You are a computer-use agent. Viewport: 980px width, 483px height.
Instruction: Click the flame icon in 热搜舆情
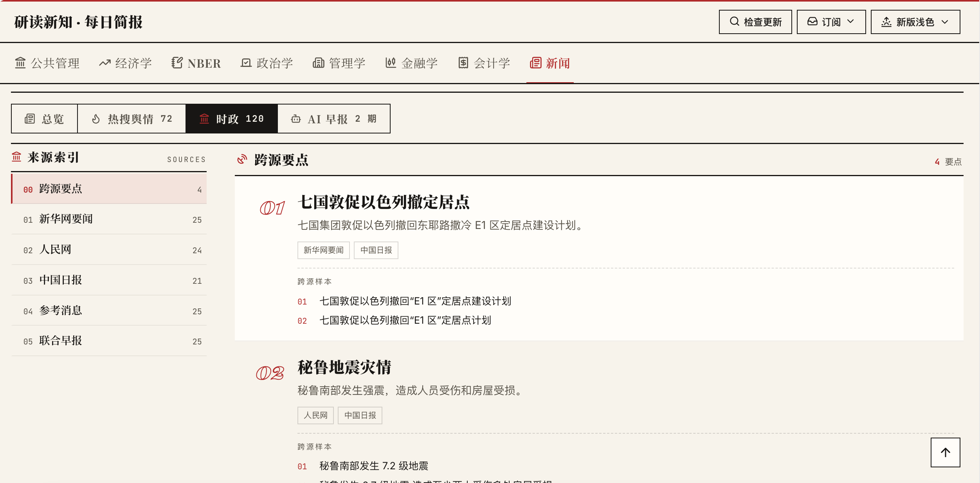[x=96, y=119]
